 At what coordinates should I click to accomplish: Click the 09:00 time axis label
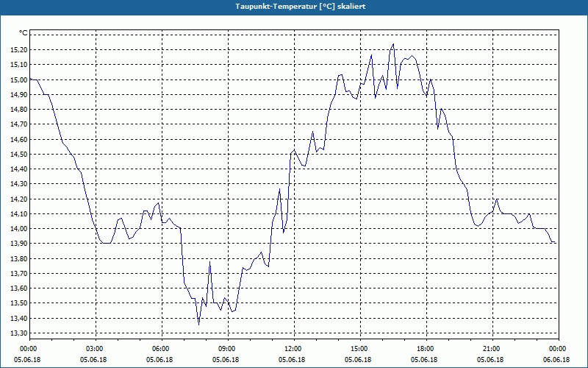pos(228,349)
